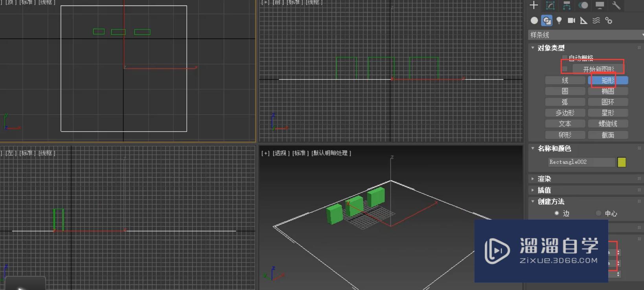Select the leftmost green rectangle in front viewport
The image size is (644, 290).
tap(346, 68)
